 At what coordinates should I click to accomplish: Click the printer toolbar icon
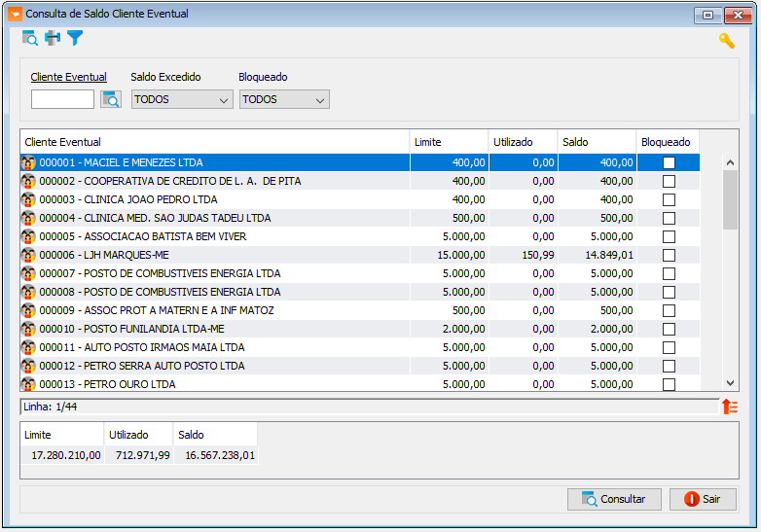click(x=53, y=38)
